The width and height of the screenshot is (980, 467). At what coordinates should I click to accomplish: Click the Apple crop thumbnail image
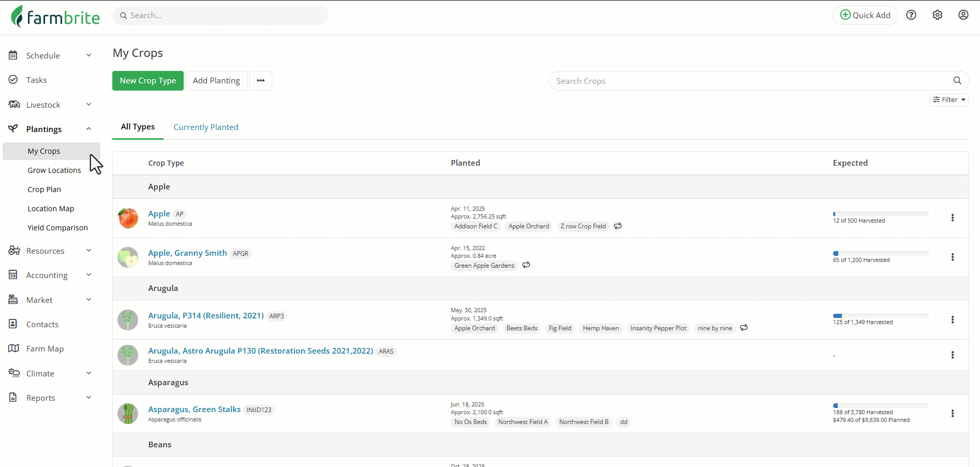coord(128,218)
